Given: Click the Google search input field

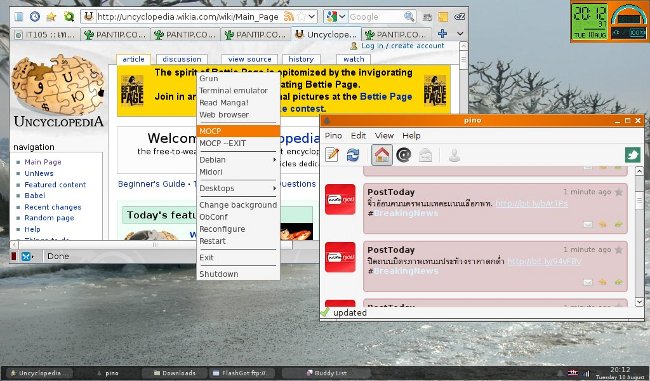Looking at the screenshot, I should coord(376,17).
